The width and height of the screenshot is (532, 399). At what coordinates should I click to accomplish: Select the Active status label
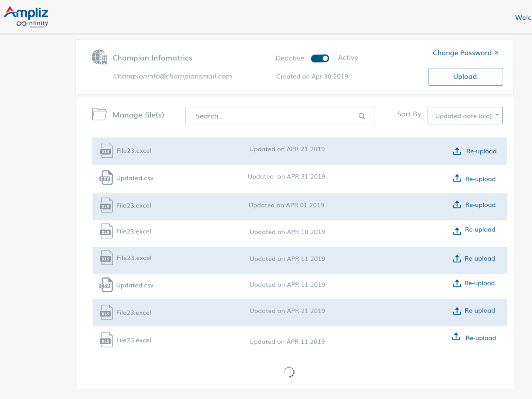point(348,58)
